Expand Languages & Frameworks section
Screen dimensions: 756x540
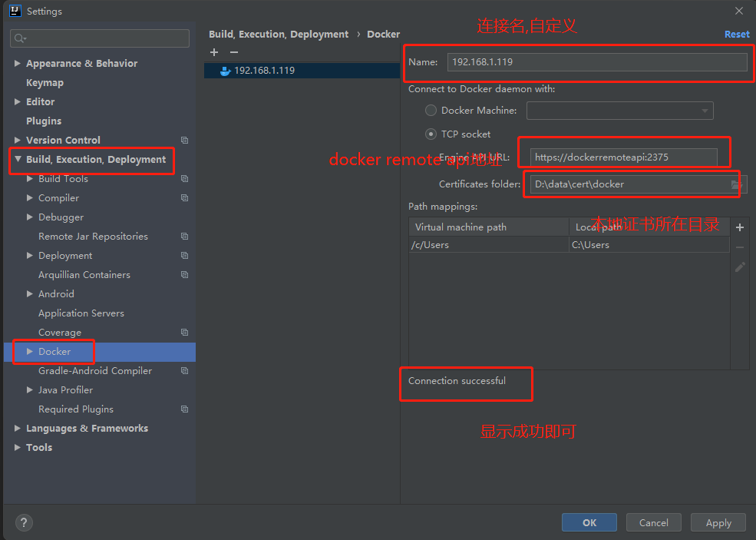tap(18, 428)
